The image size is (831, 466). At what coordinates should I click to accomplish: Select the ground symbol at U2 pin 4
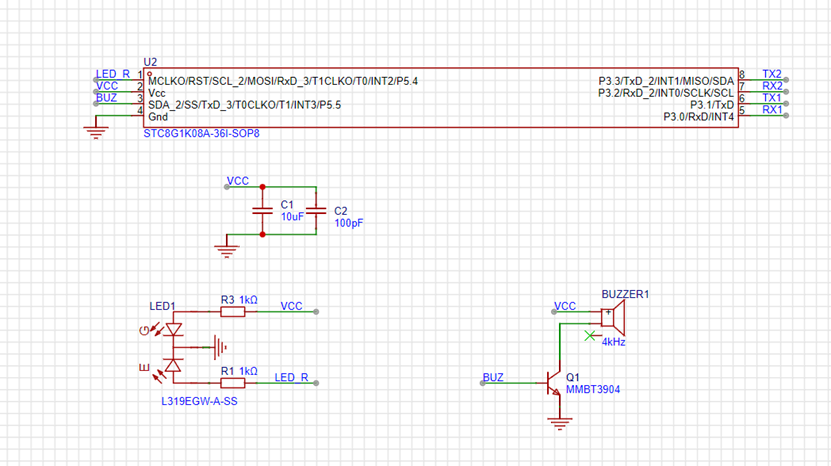tap(96, 130)
